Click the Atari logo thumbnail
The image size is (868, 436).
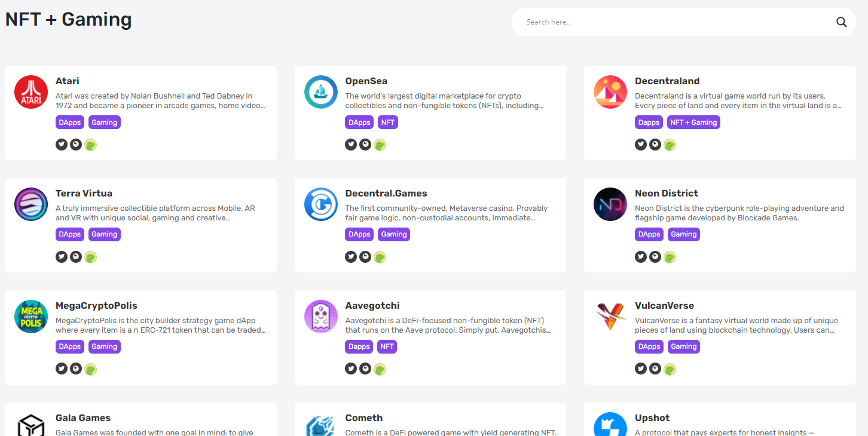coord(31,92)
